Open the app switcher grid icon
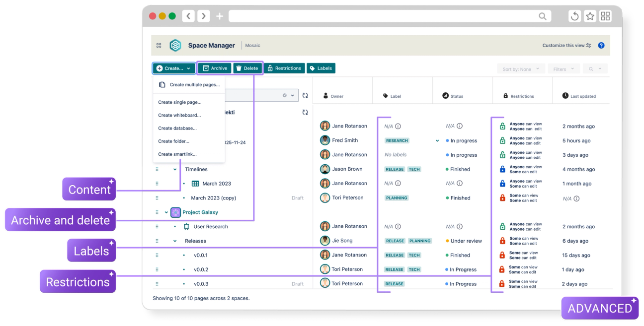This screenshot has width=644, height=326. click(159, 45)
